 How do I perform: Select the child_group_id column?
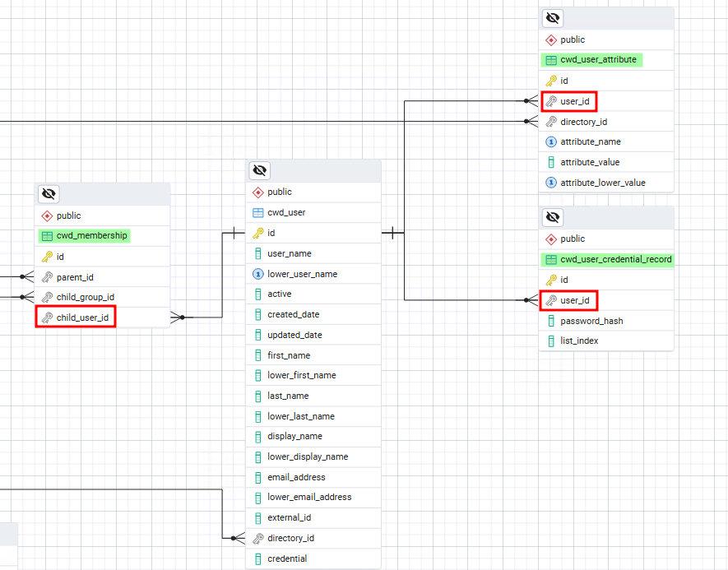[x=85, y=297]
